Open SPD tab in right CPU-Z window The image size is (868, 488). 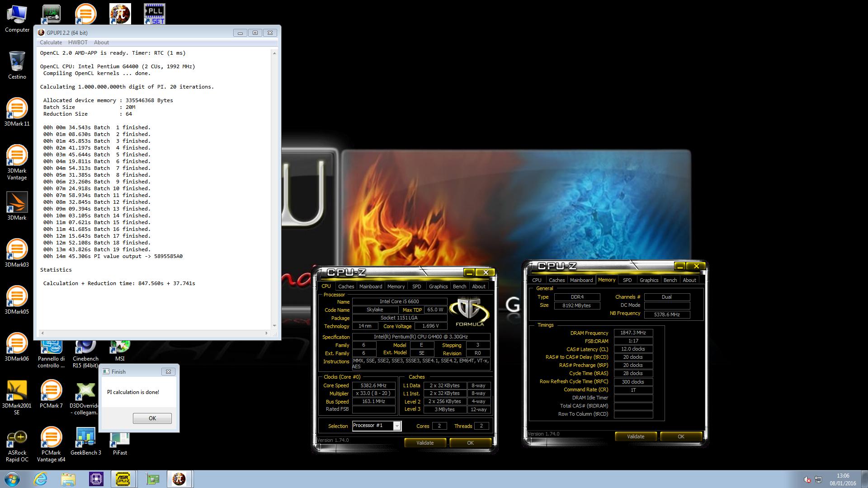pos(627,280)
